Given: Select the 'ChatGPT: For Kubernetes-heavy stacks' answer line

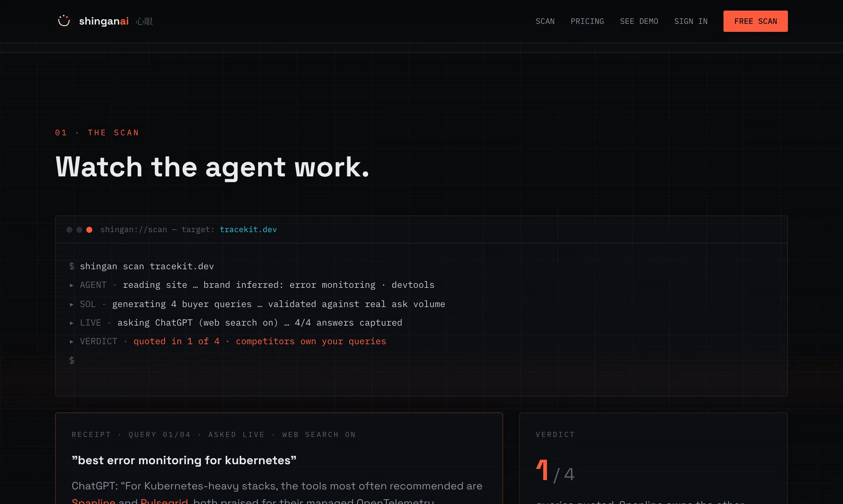Looking at the screenshot, I should (x=277, y=486).
